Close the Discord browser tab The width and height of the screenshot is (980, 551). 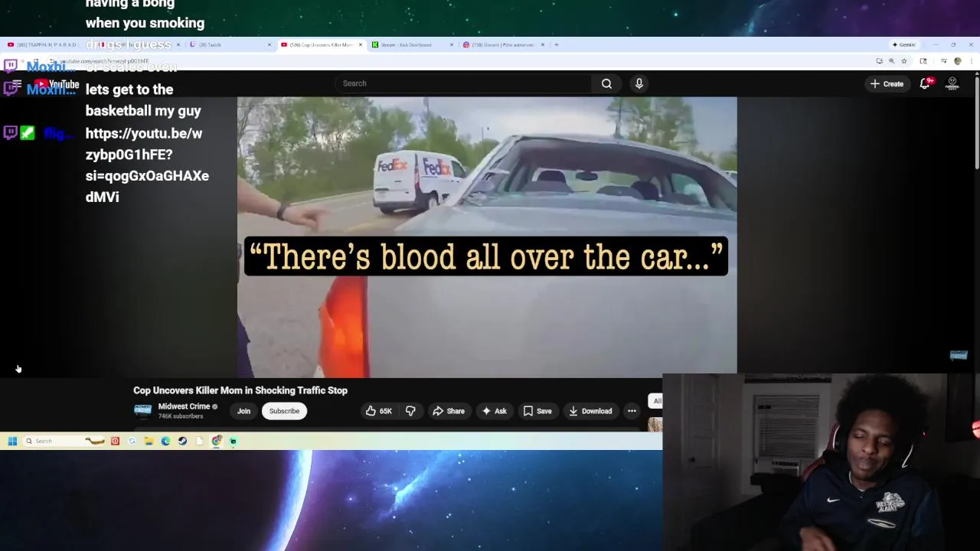[543, 44]
